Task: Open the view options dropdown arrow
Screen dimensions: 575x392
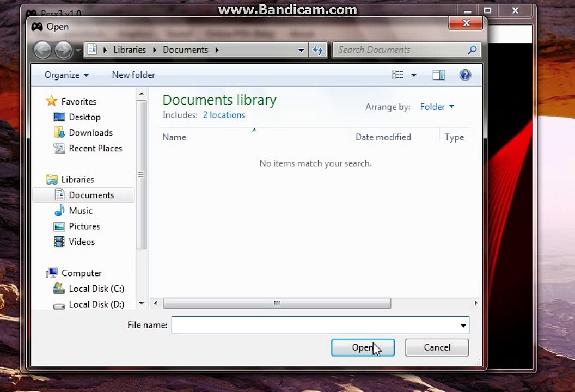Action: (x=414, y=75)
